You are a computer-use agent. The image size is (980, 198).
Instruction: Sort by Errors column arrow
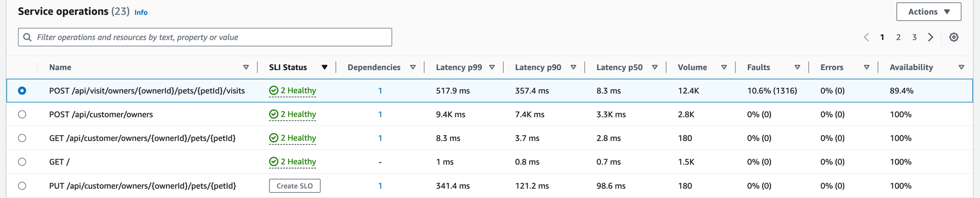pos(866,68)
